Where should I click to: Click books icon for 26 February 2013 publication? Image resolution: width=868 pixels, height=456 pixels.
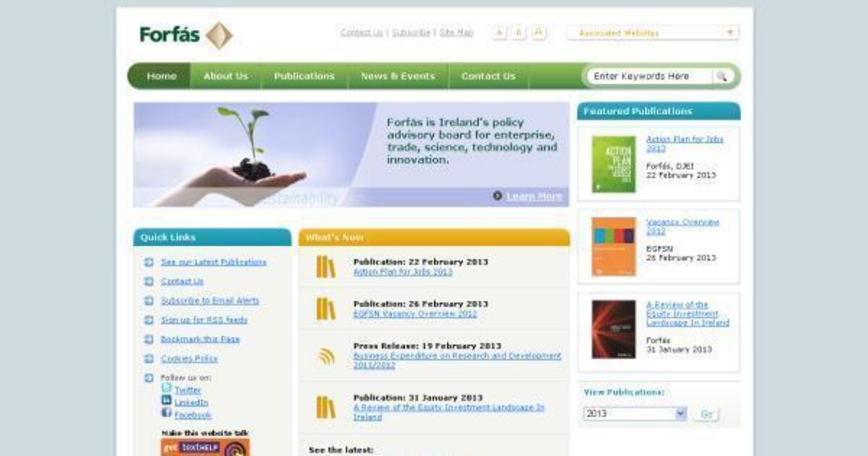(325, 309)
